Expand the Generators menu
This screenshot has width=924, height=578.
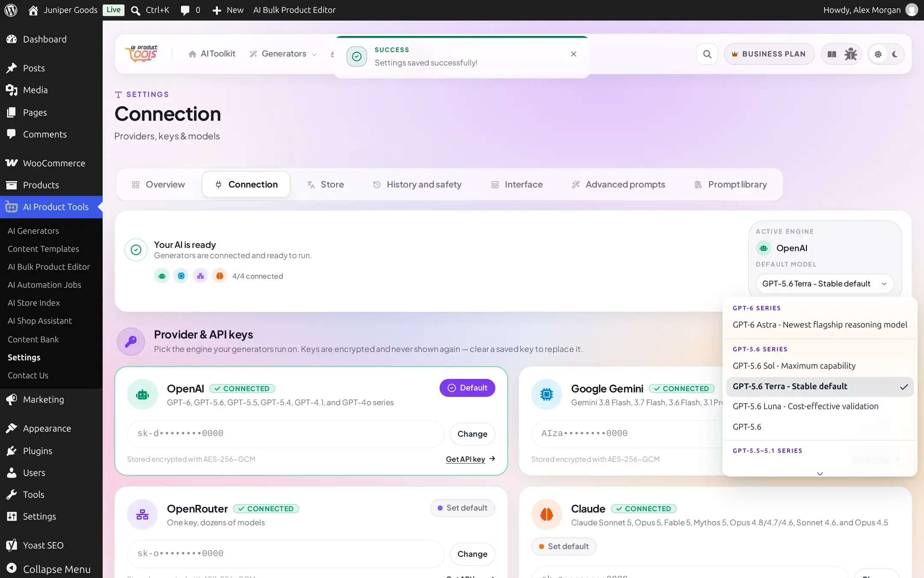(283, 54)
